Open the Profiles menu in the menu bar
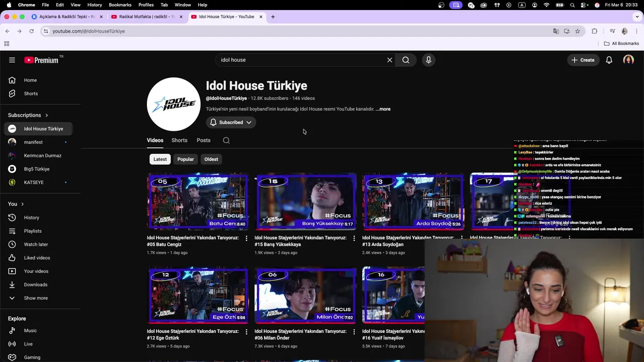The height and width of the screenshot is (362, 644). coord(146,5)
